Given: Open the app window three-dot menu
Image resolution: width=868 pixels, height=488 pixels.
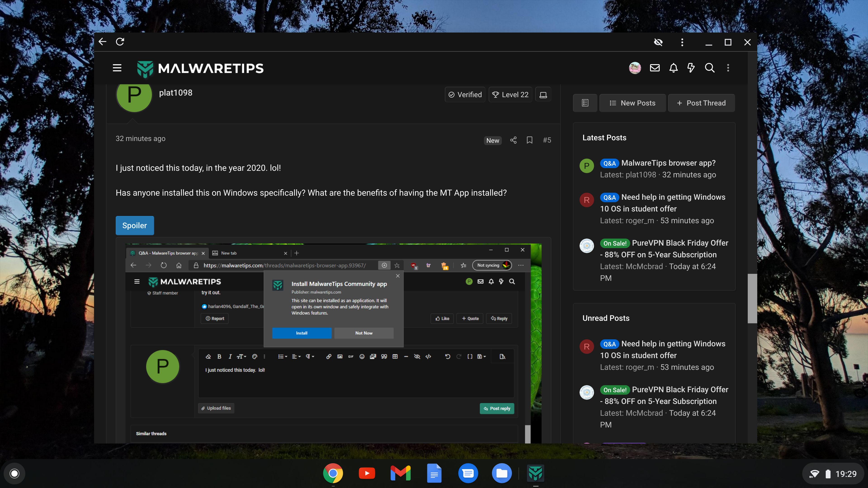Looking at the screenshot, I should [x=682, y=42].
